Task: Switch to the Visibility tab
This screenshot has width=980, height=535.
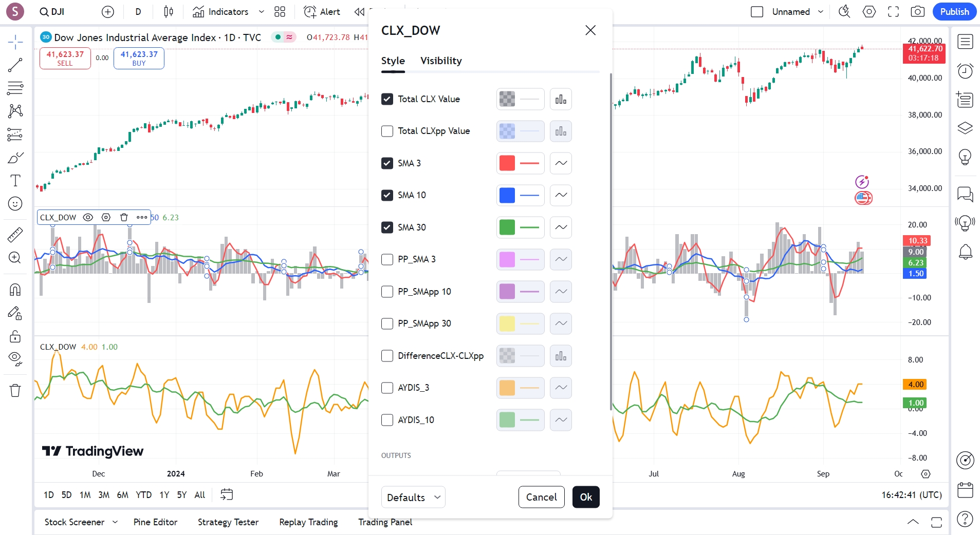Action: tap(441, 61)
